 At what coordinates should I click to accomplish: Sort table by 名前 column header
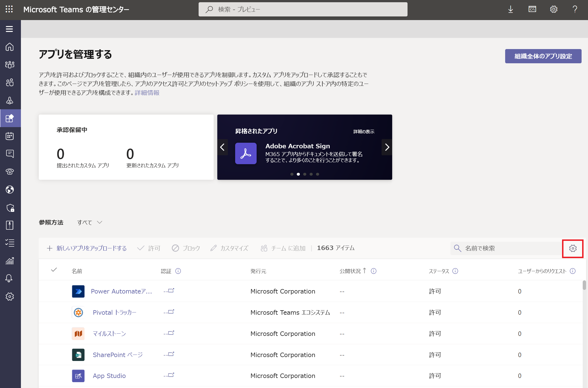coord(77,271)
